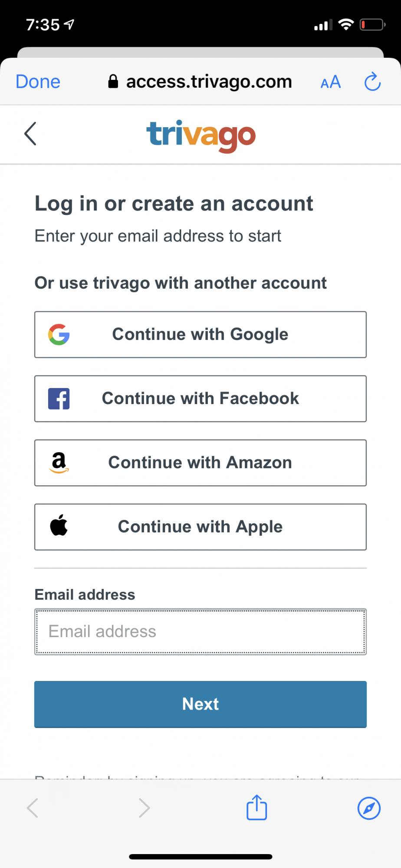
Task: Open the share sheet icon
Action: point(256,808)
